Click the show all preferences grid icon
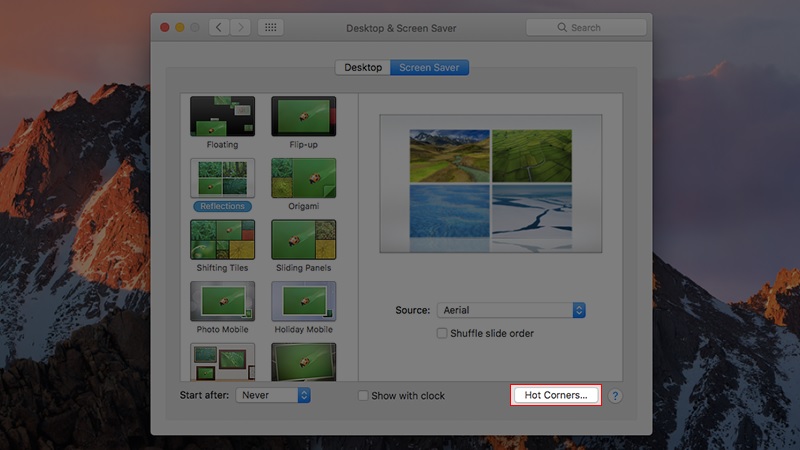Image resolution: width=800 pixels, height=450 pixels. 271,28
